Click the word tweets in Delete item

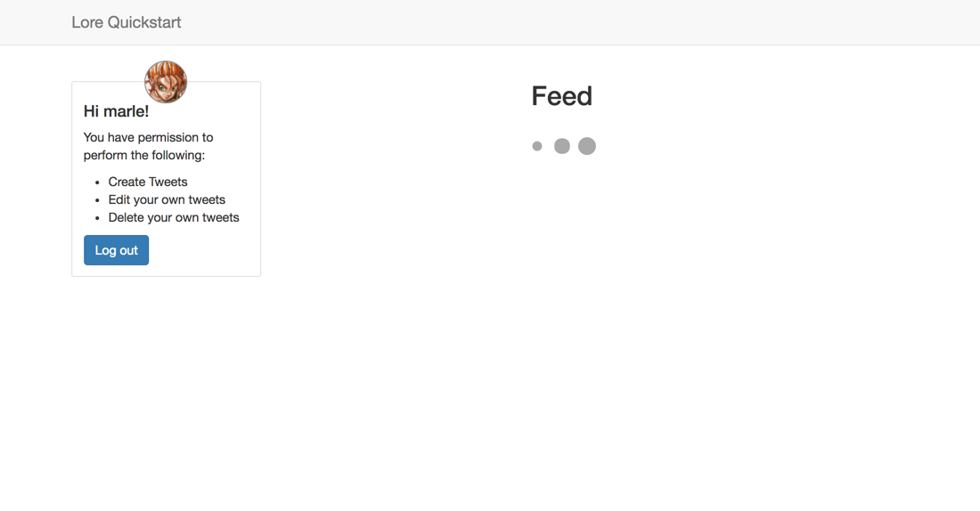[221, 217]
